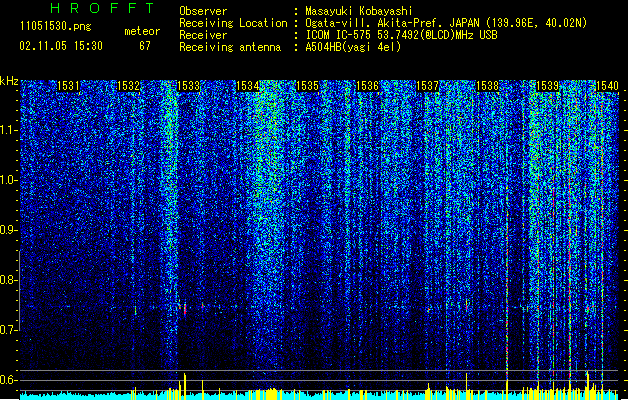Image resolution: width=629 pixels, height=400 pixels.
Task: Click the 1536 time marker
Action: pos(367,86)
